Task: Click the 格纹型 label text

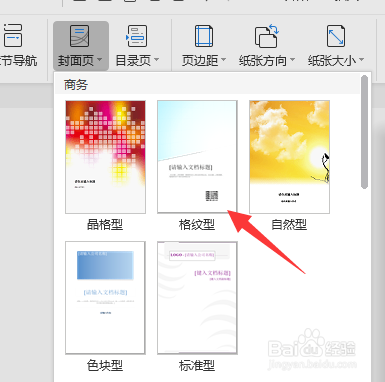Action: pos(197,225)
